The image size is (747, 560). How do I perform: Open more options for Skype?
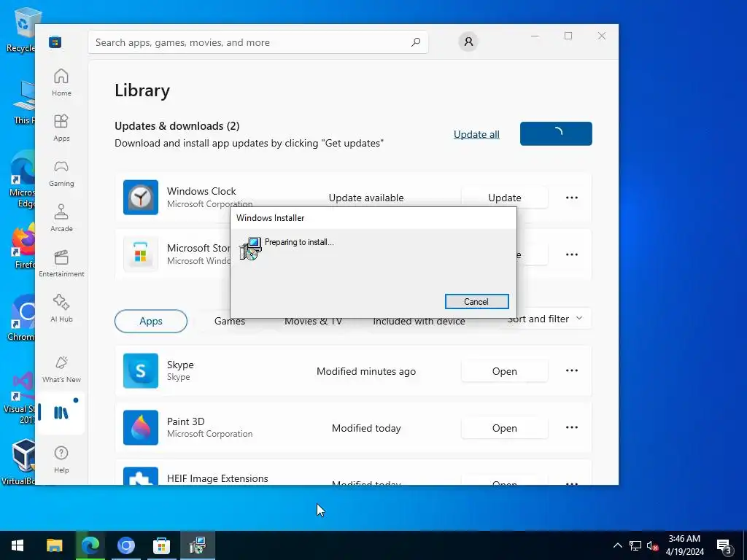pyautogui.click(x=572, y=370)
